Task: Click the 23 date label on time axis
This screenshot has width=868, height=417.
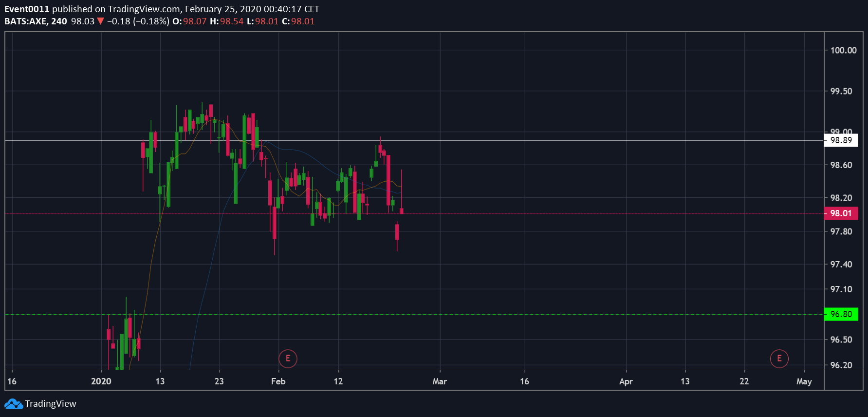Action: pos(219,381)
